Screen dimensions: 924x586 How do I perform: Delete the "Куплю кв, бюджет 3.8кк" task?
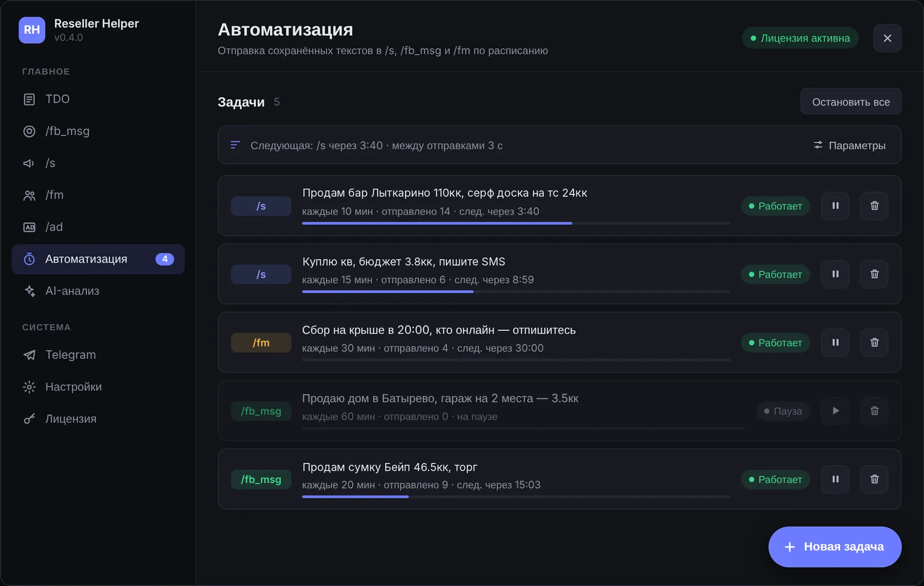point(874,274)
